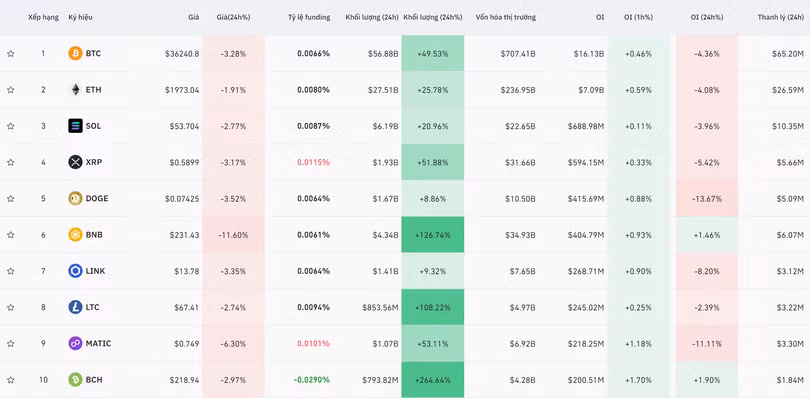The width and height of the screenshot is (810, 398).
Task: Click the XRP coin logo
Action: pyautogui.click(x=75, y=162)
